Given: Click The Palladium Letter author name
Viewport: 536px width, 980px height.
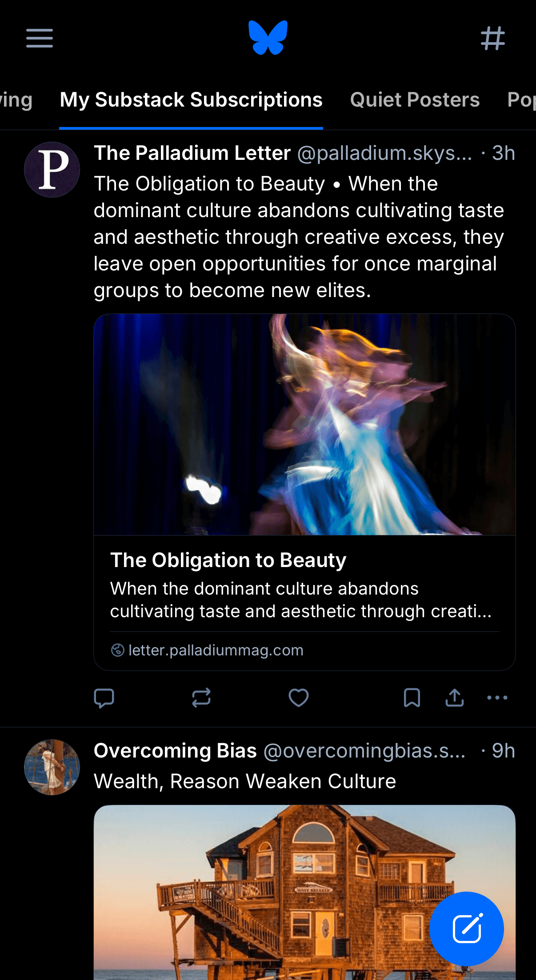Looking at the screenshot, I should coord(192,153).
